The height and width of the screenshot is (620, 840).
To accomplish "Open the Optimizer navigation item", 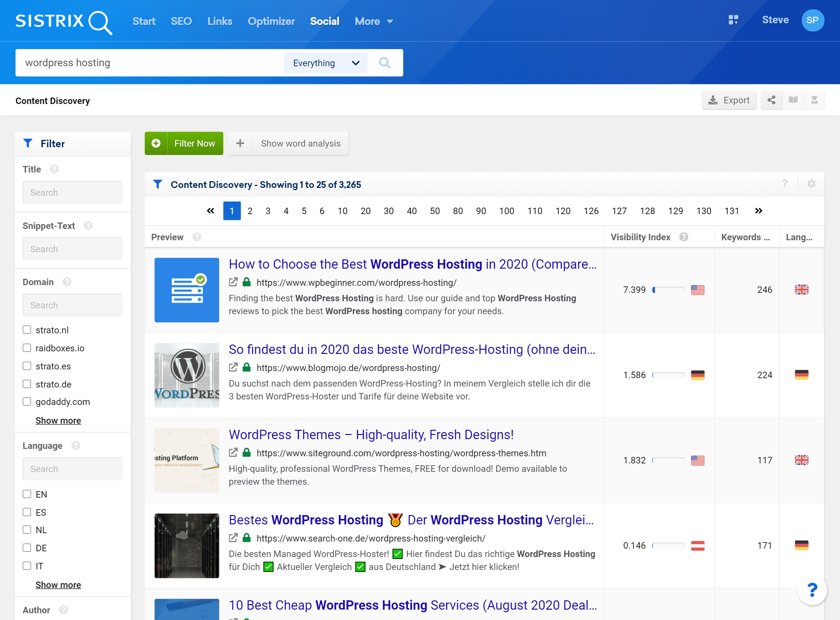I will pyautogui.click(x=271, y=21).
